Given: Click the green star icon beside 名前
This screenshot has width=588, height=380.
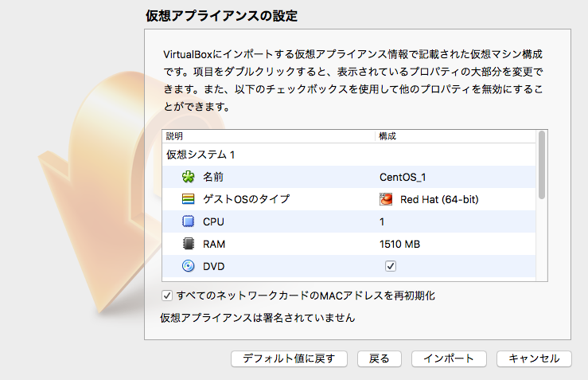Looking at the screenshot, I should (x=189, y=177).
